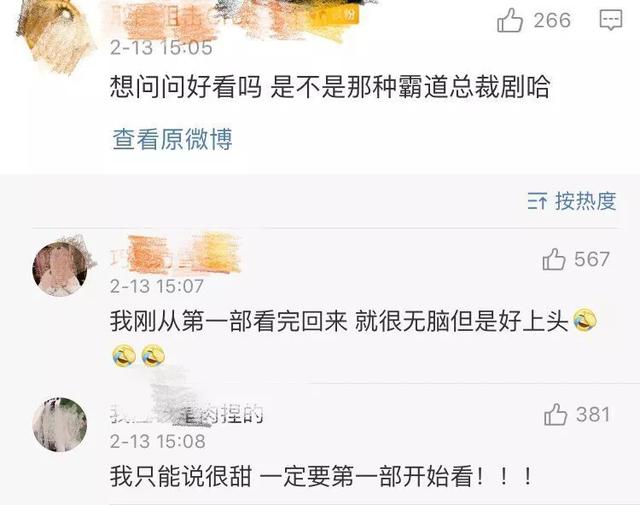
Task: Like the comment with 381 likes
Action: (556, 414)
